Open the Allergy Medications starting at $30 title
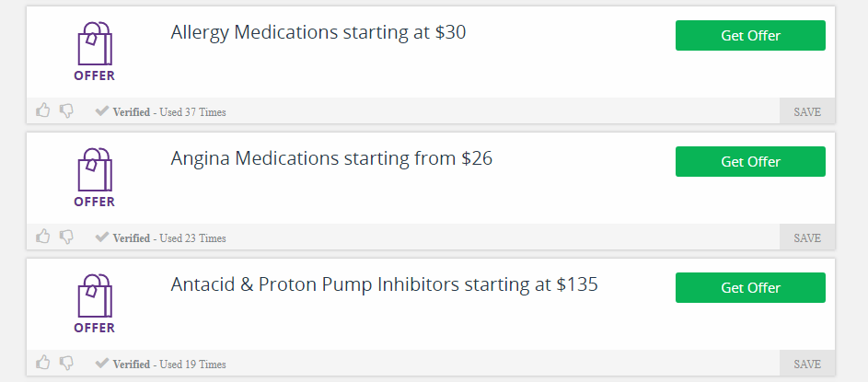Screen dimensions: 868x382 [318, 32]
